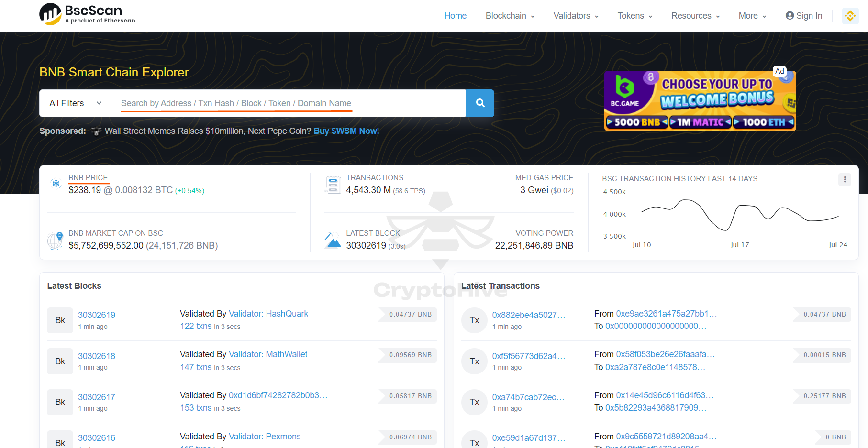The height and width of the screenshot is (448, 868).
Task: Open sender address 0xe9ae3261a475a27bb1
Action: coord(667,314)
